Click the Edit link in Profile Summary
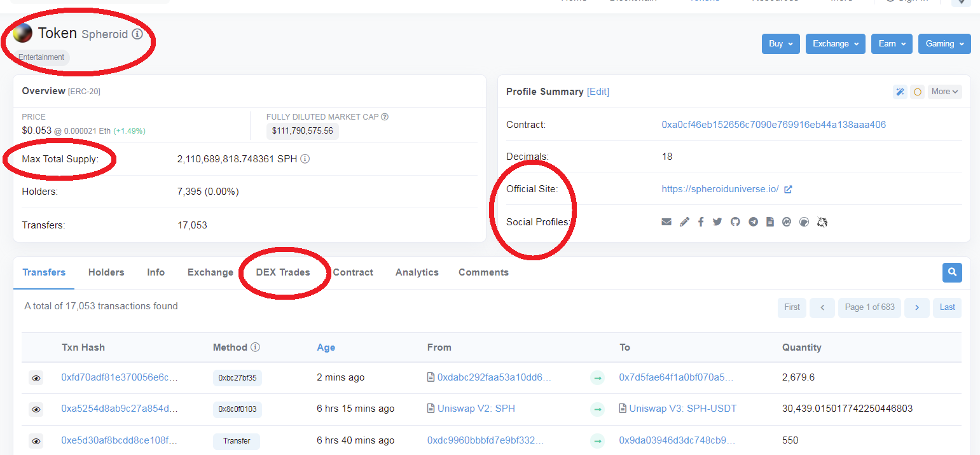980x455 pixels. tap(598, 92)
